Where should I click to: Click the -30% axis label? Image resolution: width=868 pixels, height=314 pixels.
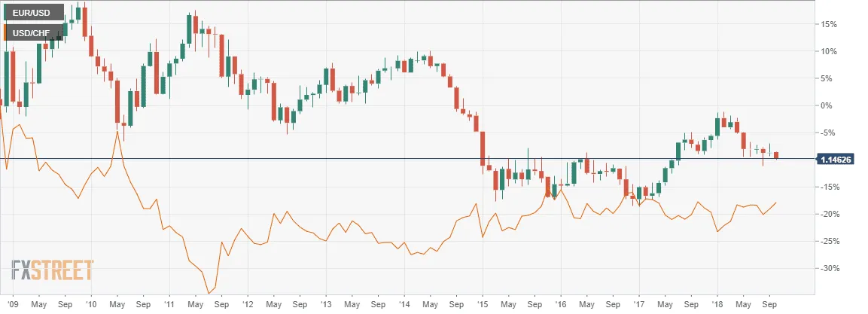click(x=830, y=269)
